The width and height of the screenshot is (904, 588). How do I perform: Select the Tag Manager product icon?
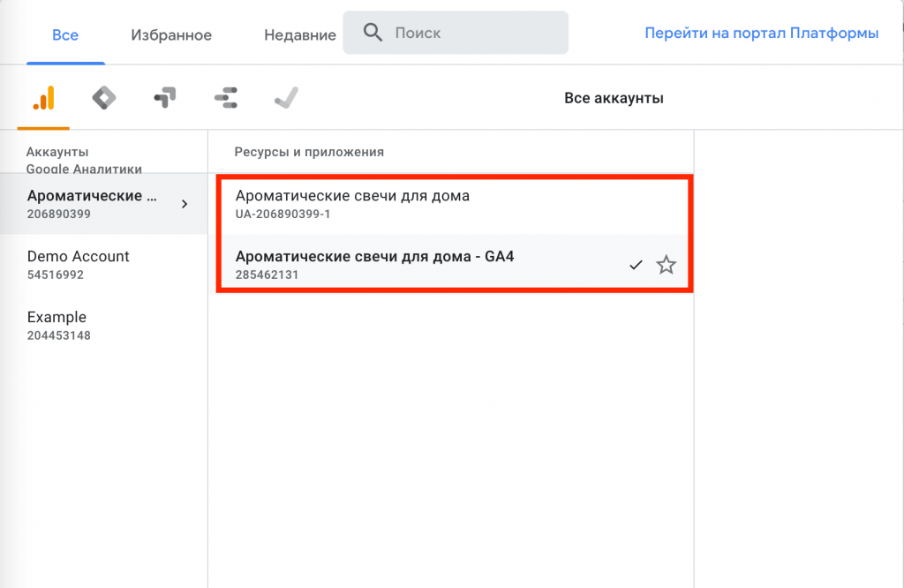tap(104, 98)
